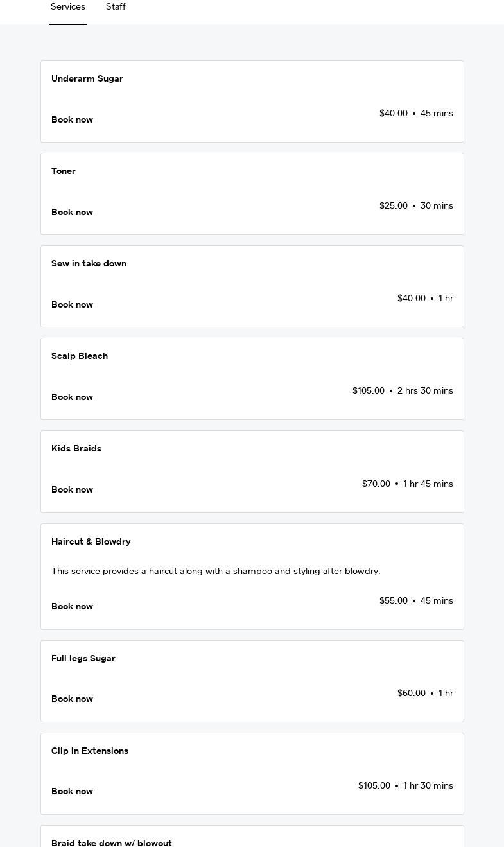This screenshot has height=847, width=504.
Task: Switch to the Staff tab
Action: pyautogui.click(x=116, y=7)
